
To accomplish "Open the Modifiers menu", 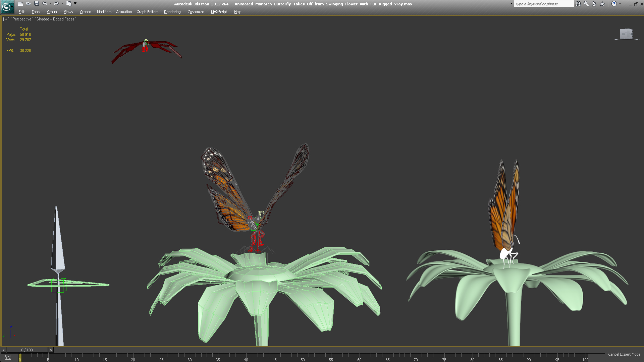I will tap(104, 12).
